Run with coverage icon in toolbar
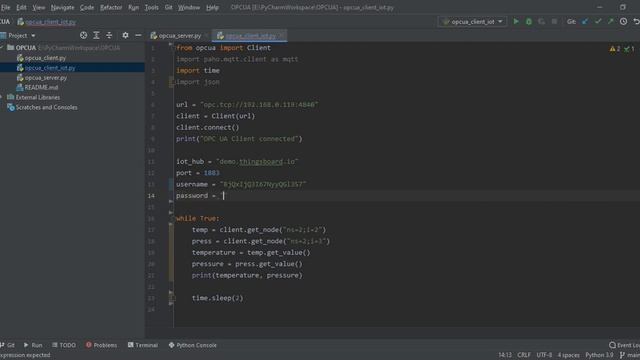Viewport: 640px width, 360px height. pyautogui.click(x=541, y=22)
